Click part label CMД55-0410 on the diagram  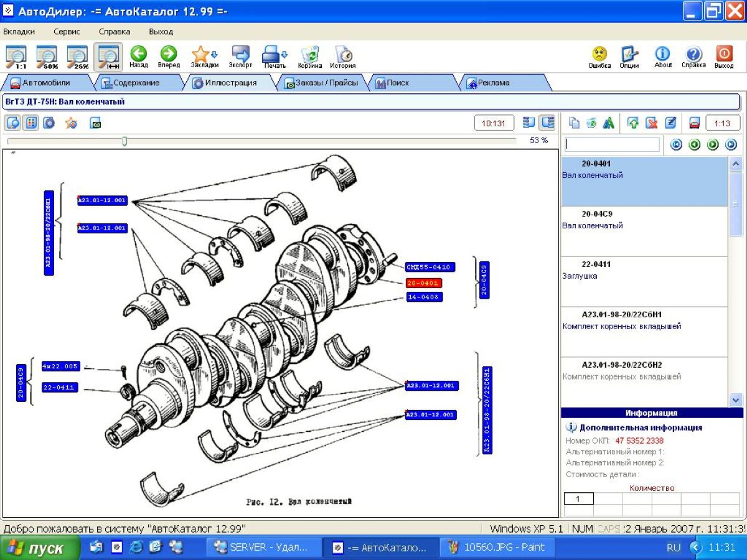[430, 267]
